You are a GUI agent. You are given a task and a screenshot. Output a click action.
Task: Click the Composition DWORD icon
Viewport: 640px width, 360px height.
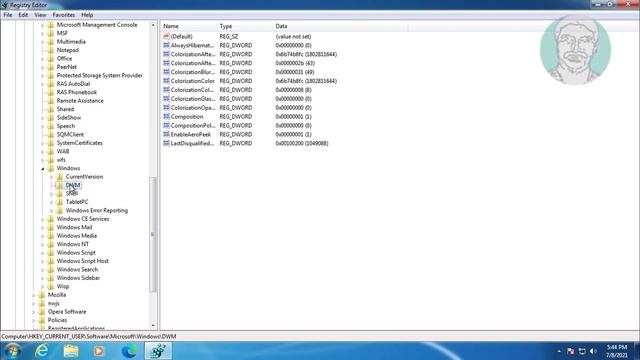pyautogui.click(x=166, y=117)
